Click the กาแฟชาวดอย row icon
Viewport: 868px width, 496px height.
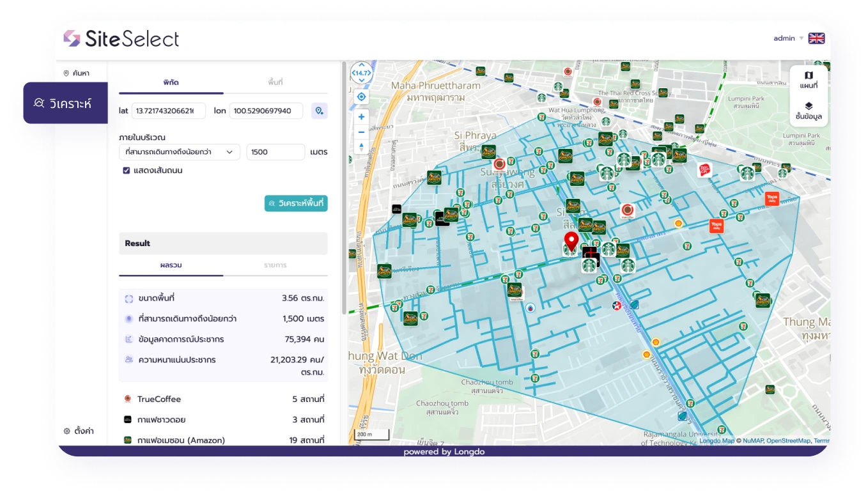(x=128, y=419)
